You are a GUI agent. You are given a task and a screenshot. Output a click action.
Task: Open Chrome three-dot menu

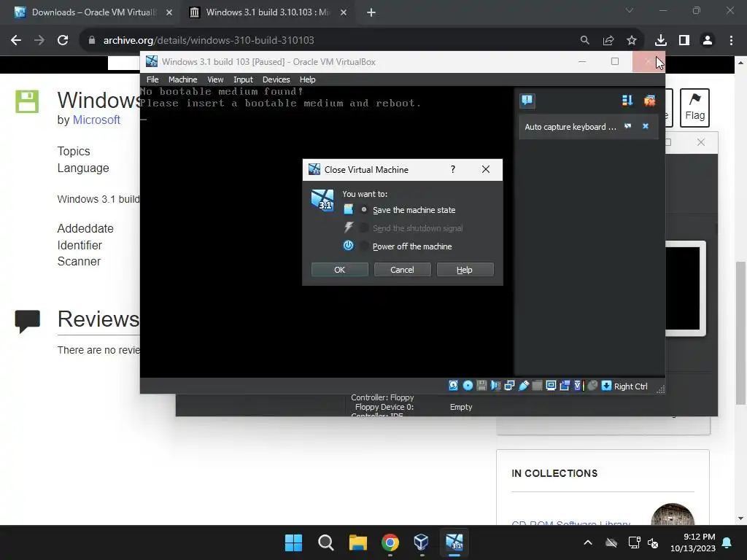pyautogui.click(x=731, y=40)
